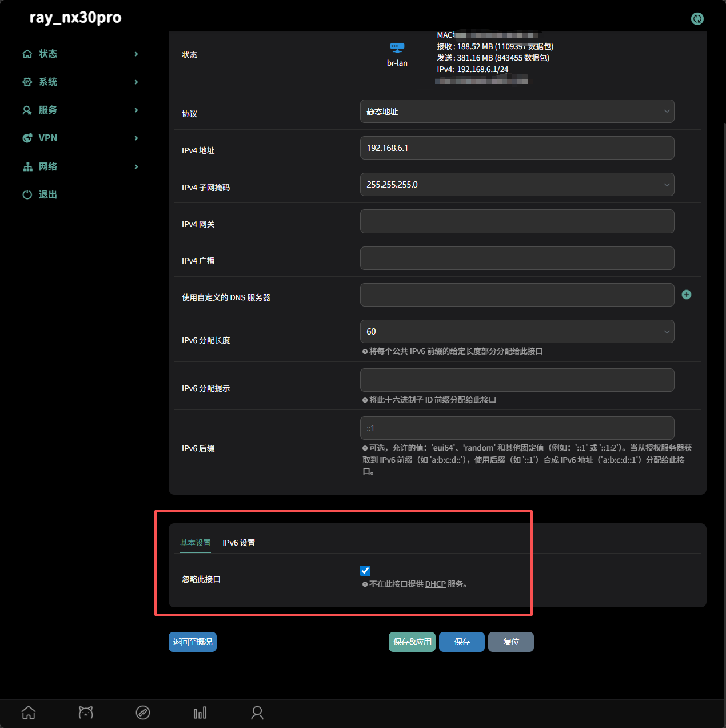Click the refresh icon in top-right corner
This screenshot has width=726, height=728.
[697, 19]
